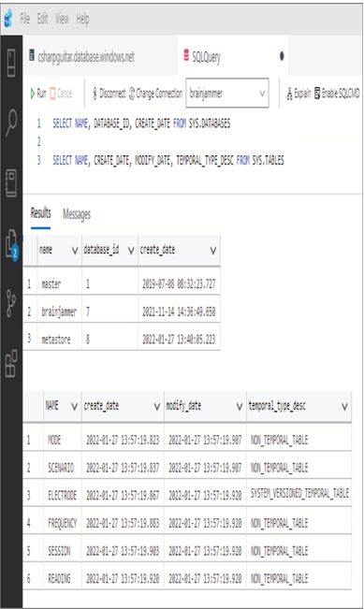Open the brainjammer database dropdown

(227, 94)
